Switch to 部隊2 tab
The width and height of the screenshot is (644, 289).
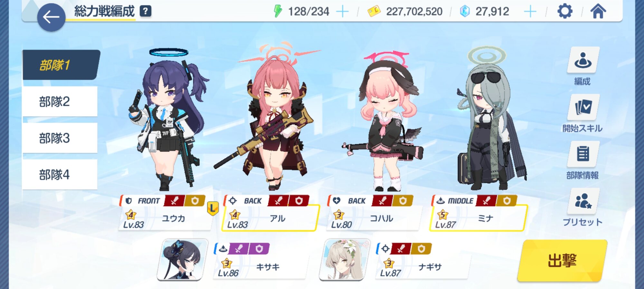(x=60, y=101)
